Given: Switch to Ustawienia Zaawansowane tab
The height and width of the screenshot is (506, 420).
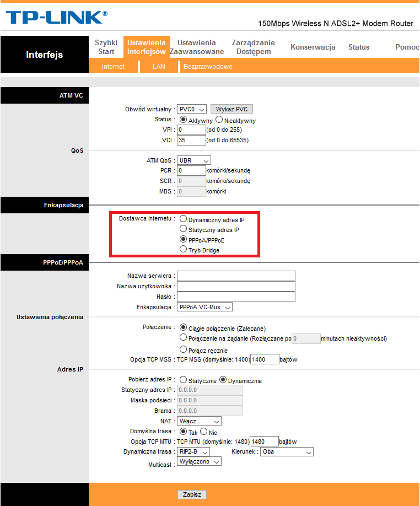Looking at the screenshot, I should click(197, 47).
